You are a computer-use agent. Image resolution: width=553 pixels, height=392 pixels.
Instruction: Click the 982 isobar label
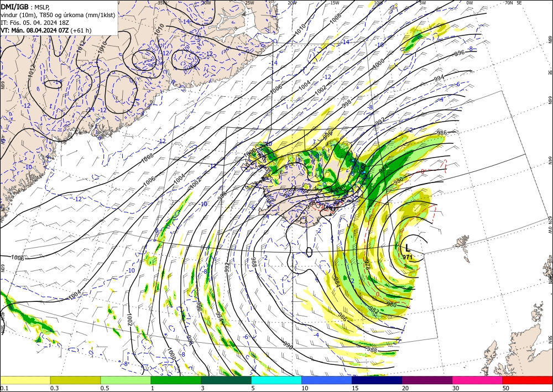point(374,311)
